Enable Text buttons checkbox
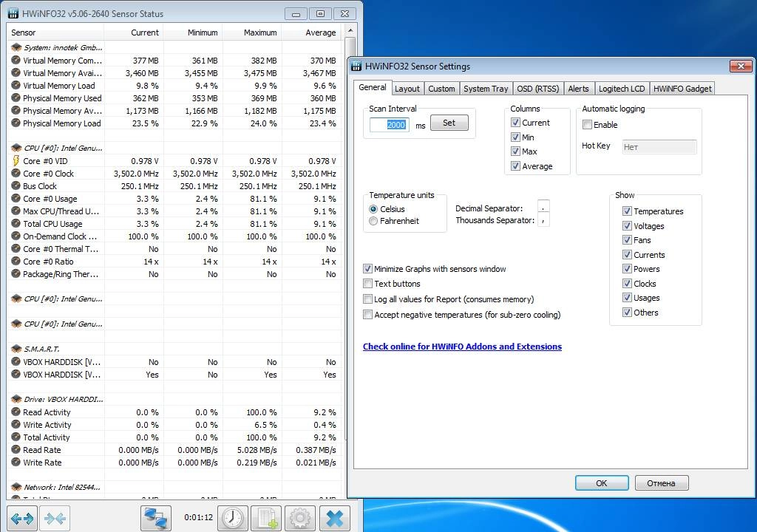757x532 pixels. (x=368, y=284)
